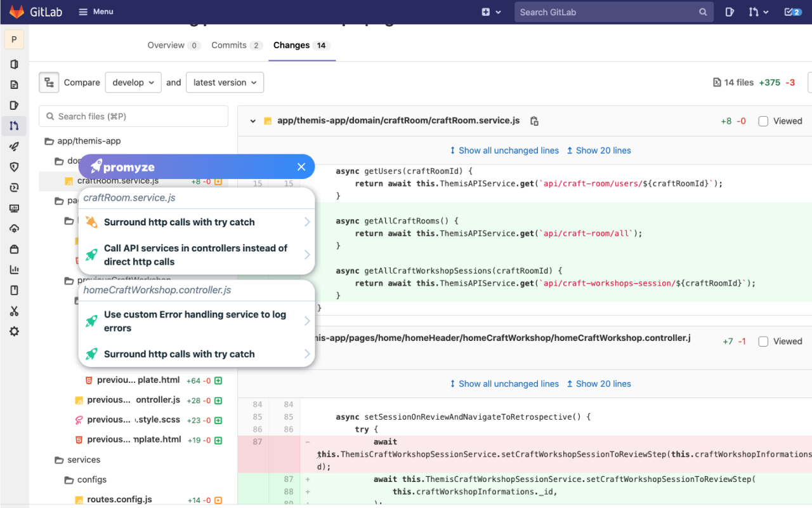Mark craftRoom.service.js as Viewed
This screenshot has width=812, height=508.
(763, 121)
